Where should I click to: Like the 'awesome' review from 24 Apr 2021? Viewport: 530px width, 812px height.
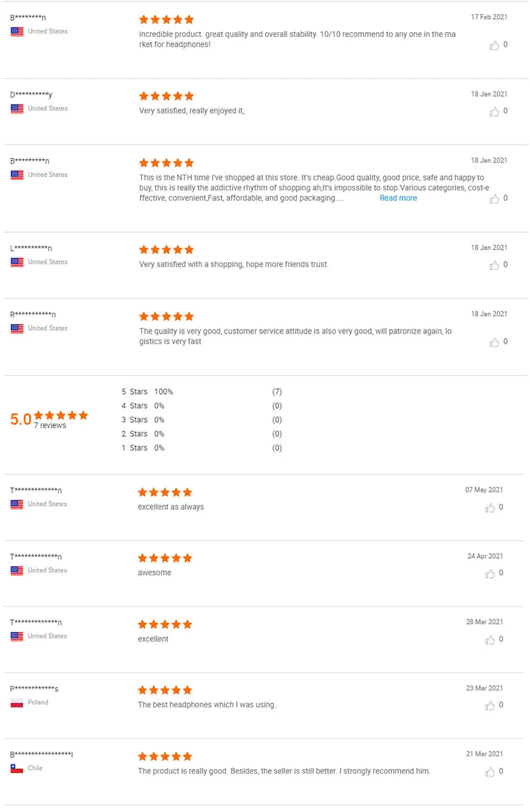pyautogui.click(x=490, y=574)
